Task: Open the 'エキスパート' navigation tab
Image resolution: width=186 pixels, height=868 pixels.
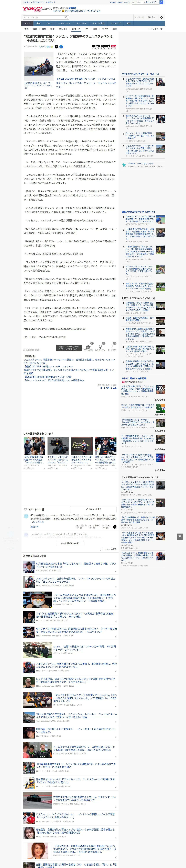Action: tap(64, 24)
